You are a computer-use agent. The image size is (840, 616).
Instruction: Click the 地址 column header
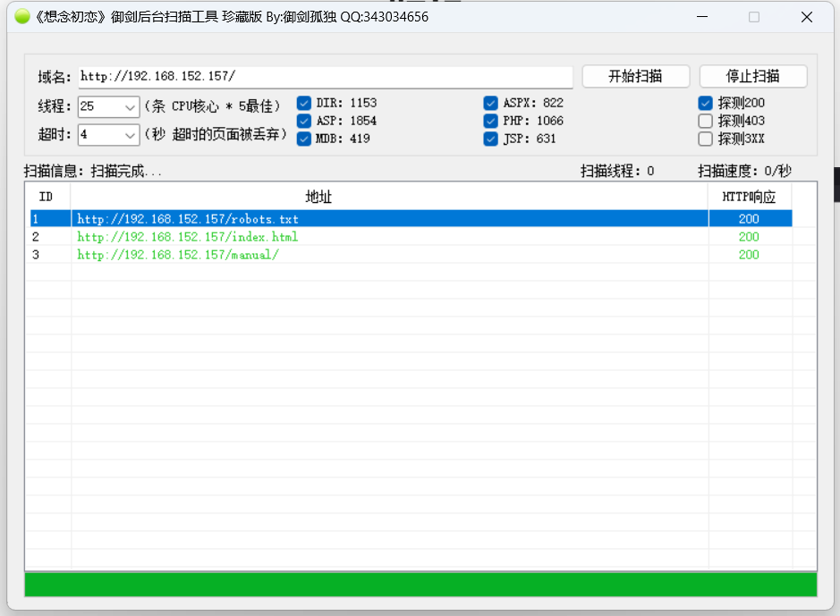pyautogui.click(x=389, y=197)
